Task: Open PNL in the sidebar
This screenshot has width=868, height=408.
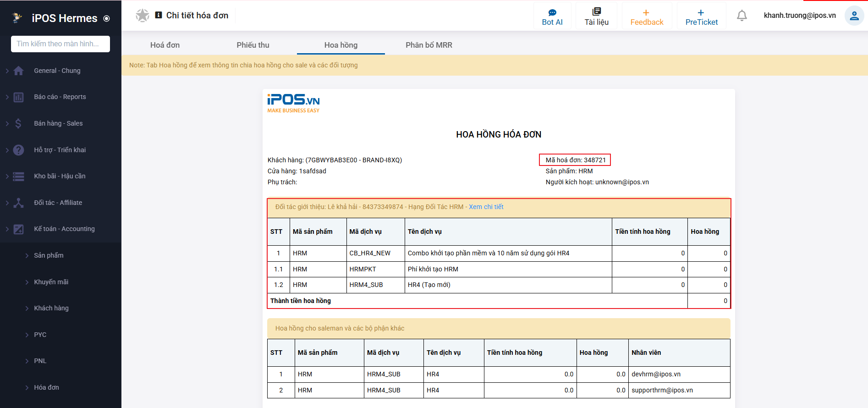Action: point(40,361)
